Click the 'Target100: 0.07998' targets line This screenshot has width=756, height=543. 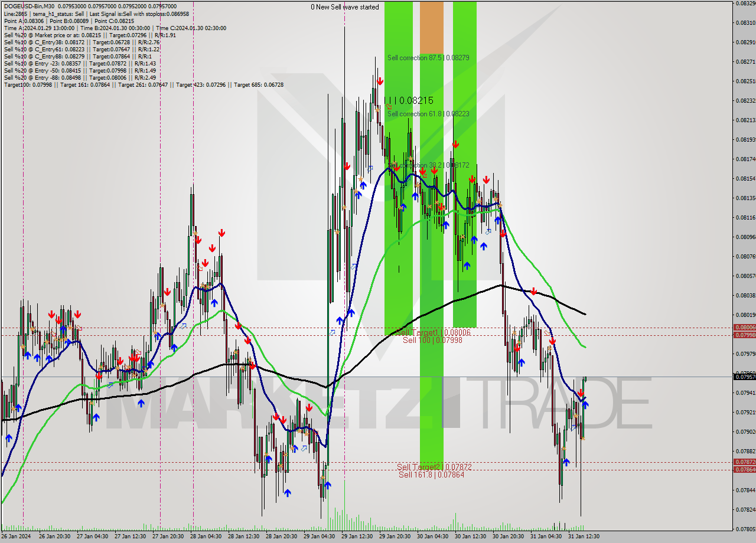click(144, 84)
